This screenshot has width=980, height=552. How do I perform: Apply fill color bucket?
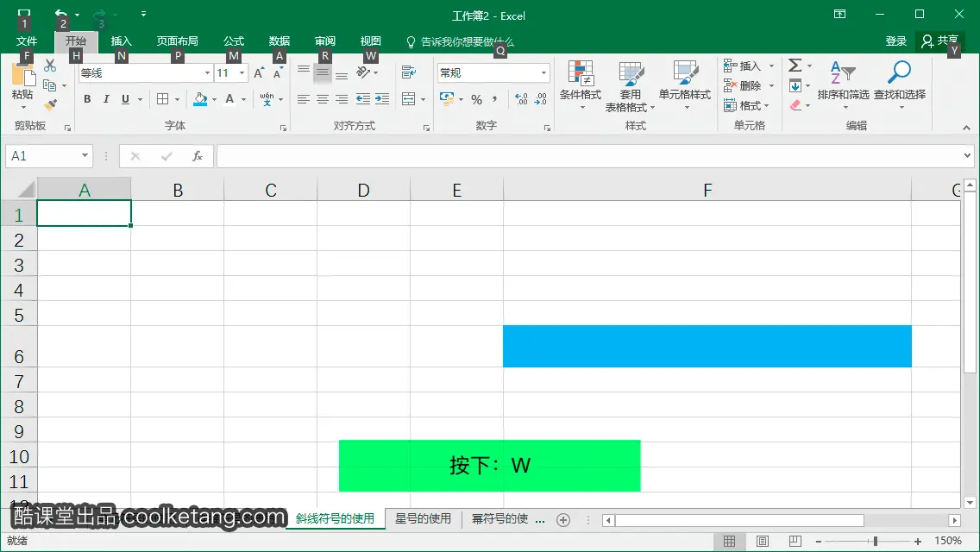coord(200,99)
